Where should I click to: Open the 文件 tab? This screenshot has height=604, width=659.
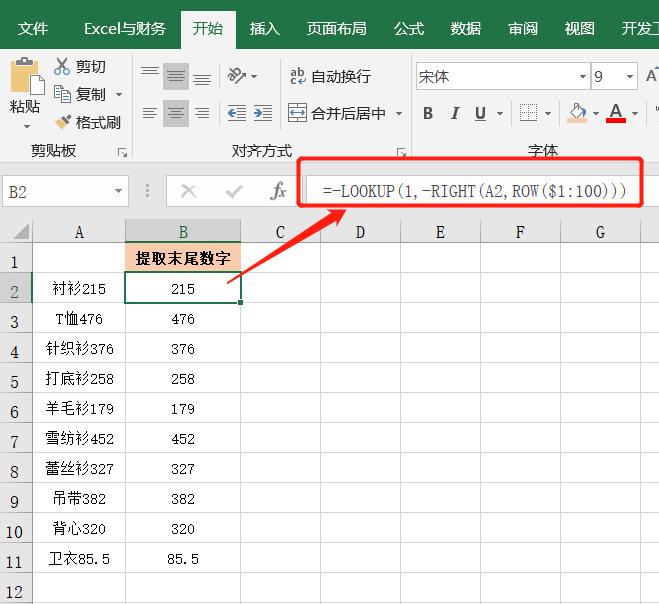[33, 29]
